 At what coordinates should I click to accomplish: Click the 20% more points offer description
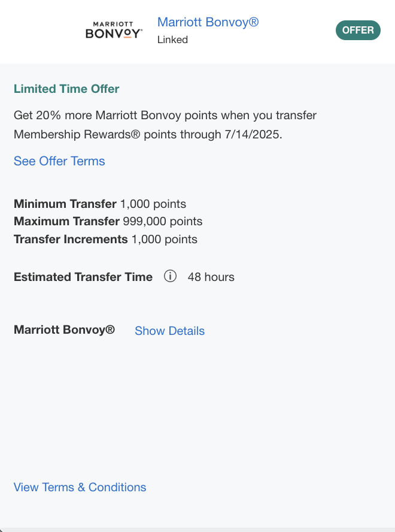(165, 125)
